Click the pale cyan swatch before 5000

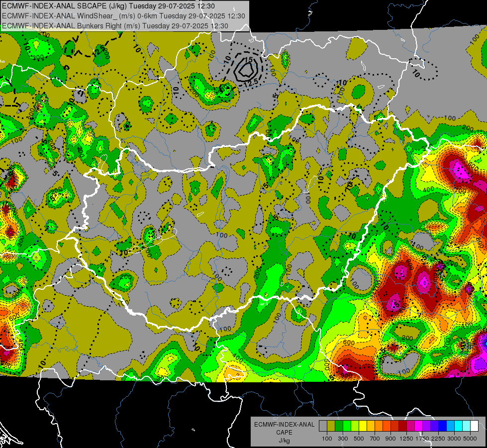(x=467, y=426)
